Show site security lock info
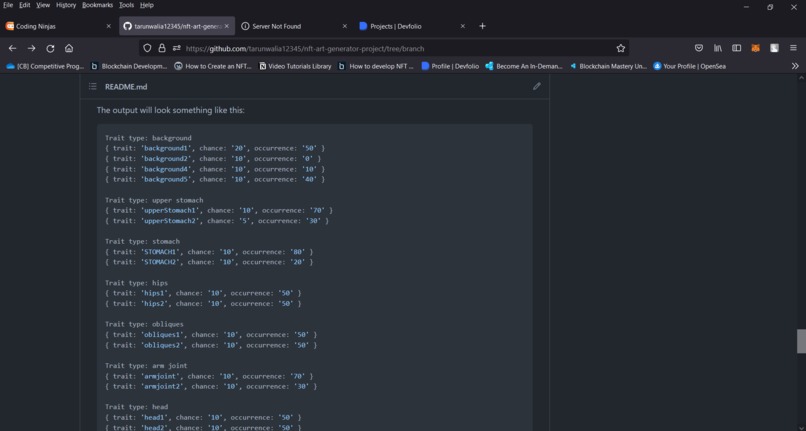The height and width of the screenshot is (431, 806). point(162,48)
